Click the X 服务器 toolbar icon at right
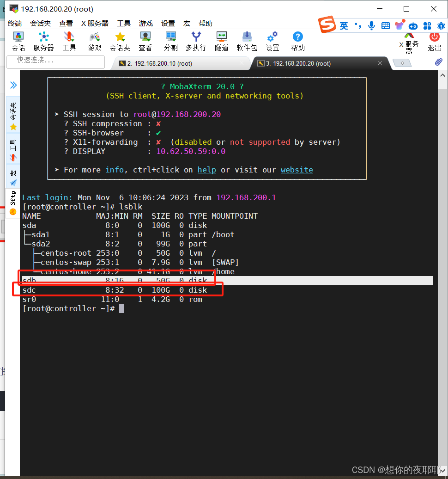 pyautogui.click(x=409, y=43)
